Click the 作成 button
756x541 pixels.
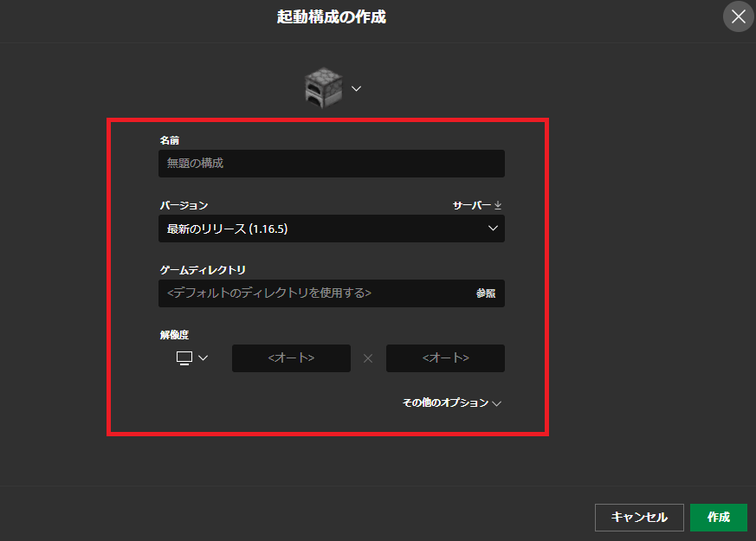[x=720, y=517]
